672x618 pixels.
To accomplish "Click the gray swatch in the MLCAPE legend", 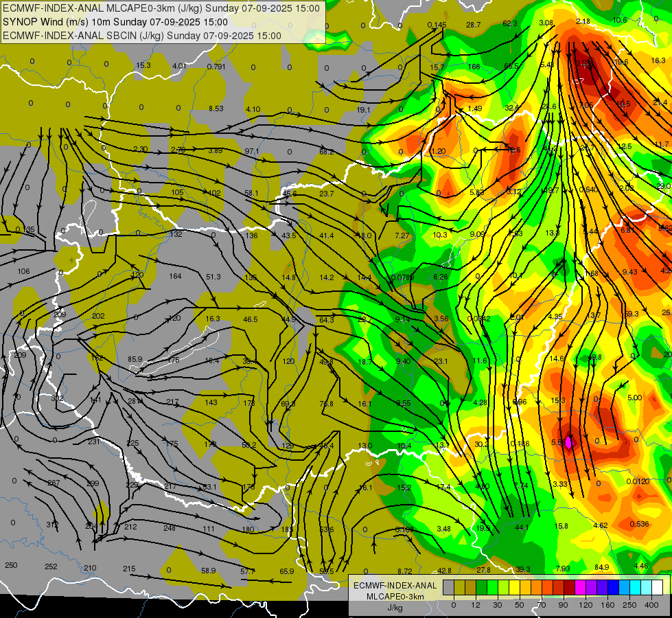I will coord(448,588).
